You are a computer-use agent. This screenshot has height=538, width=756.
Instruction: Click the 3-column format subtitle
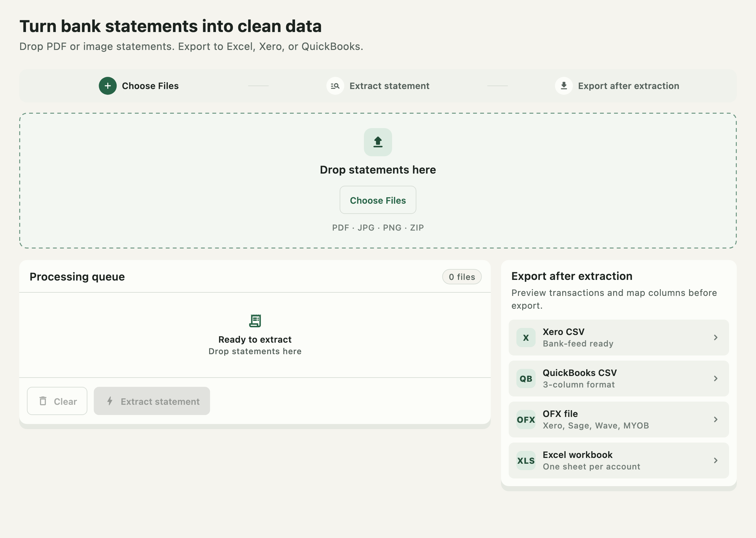579,385
